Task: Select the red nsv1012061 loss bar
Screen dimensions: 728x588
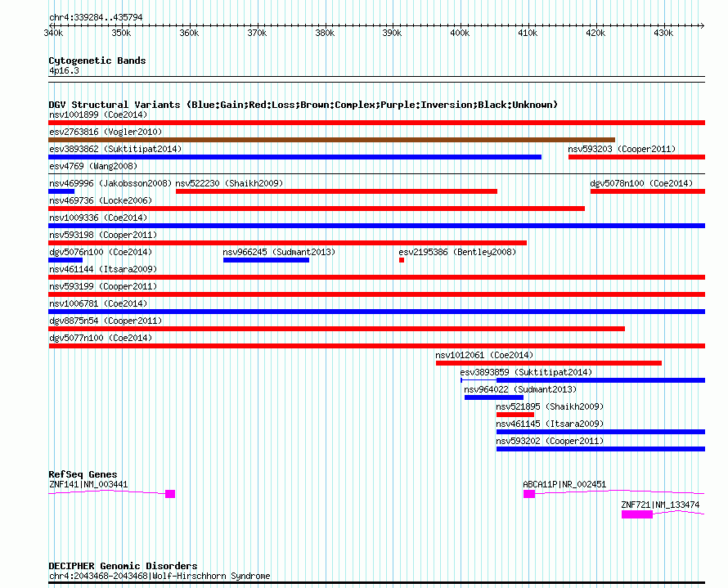Action: (549, 363)
